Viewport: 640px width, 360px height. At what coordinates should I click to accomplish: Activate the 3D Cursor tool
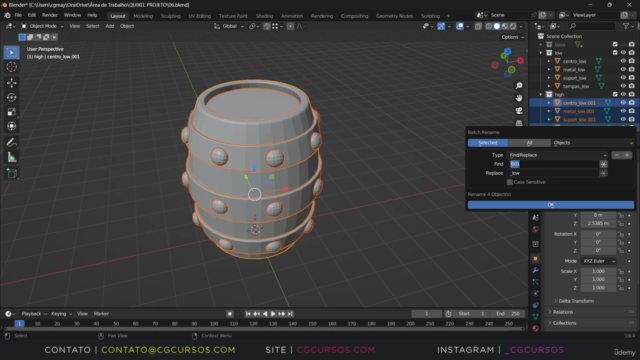[x=11, y=67]
